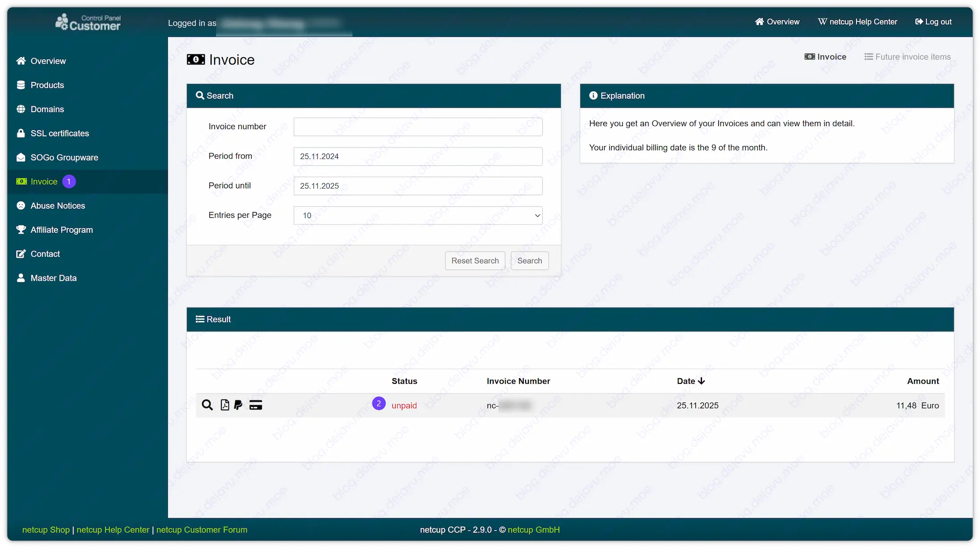Open invoice details with the magnifier icon
Viewport: 980px width, 548px height.
pos(208,405)
